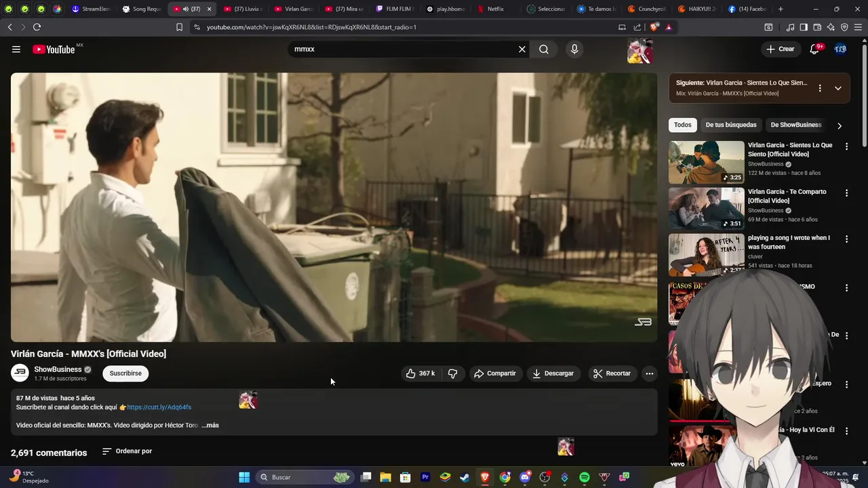Go back in the browser
This screenshot has height=488, width=868.
coord(9,27)
